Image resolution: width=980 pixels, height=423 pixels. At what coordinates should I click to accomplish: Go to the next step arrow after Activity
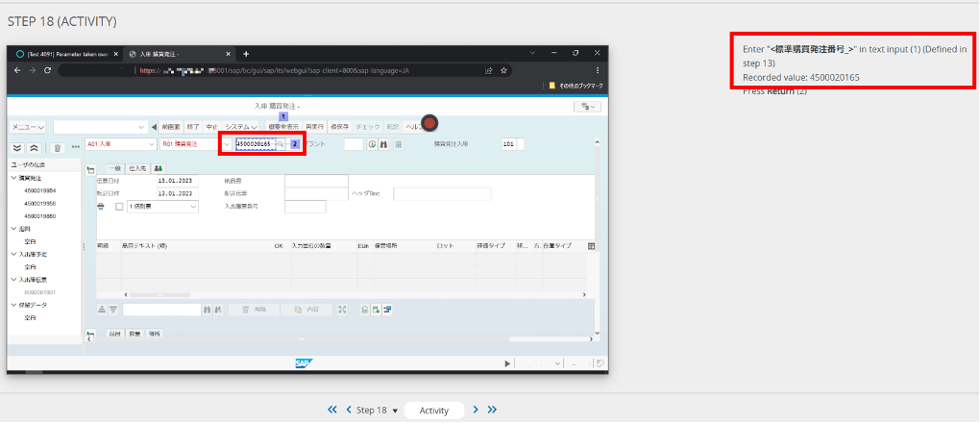coord(476,410)
